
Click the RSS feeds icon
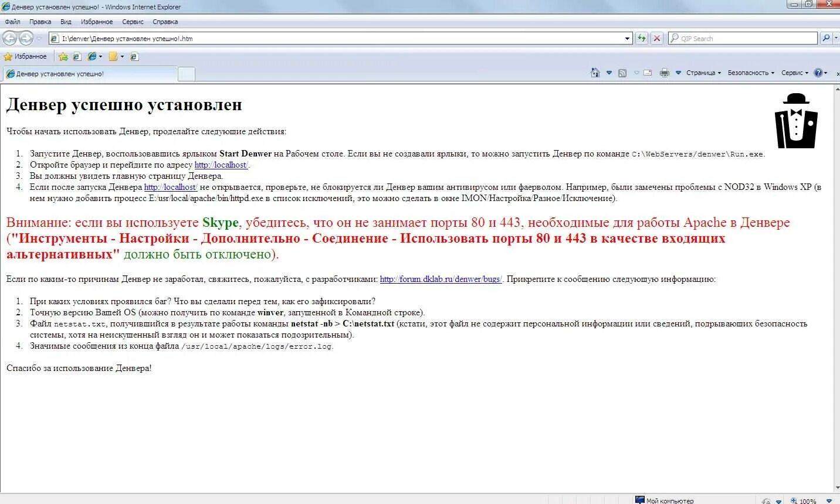tap(622, 73)
